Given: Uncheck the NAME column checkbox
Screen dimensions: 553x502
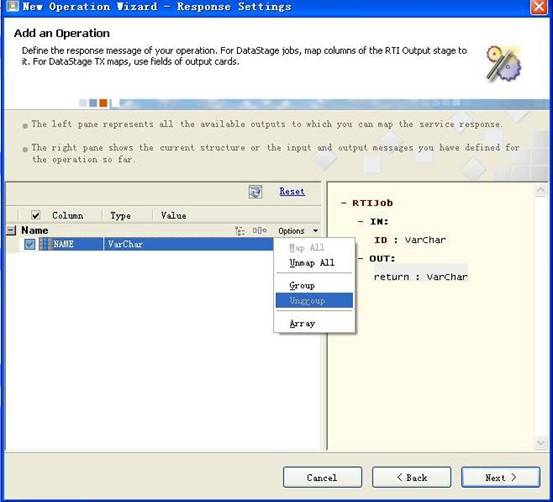Looking at the screenshot, I should tap(30, 244).
